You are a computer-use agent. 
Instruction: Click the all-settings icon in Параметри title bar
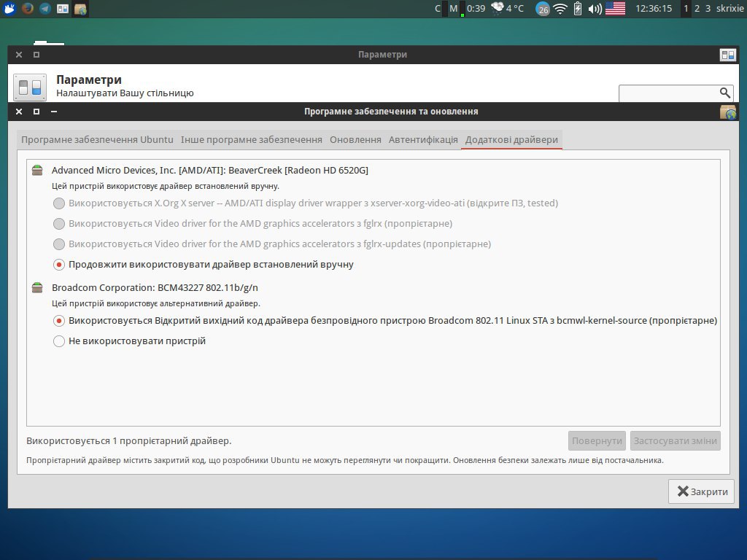(727, 55)
